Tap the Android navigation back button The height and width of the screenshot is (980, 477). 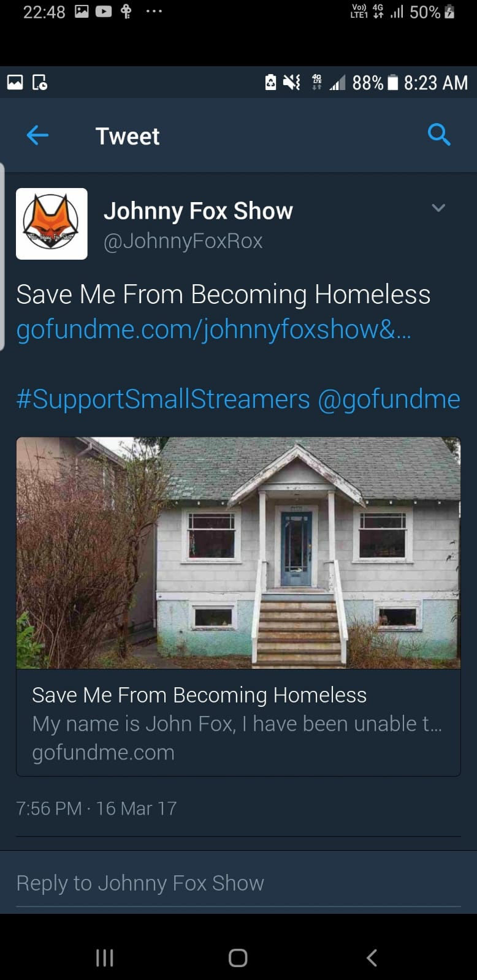(372, 957)
